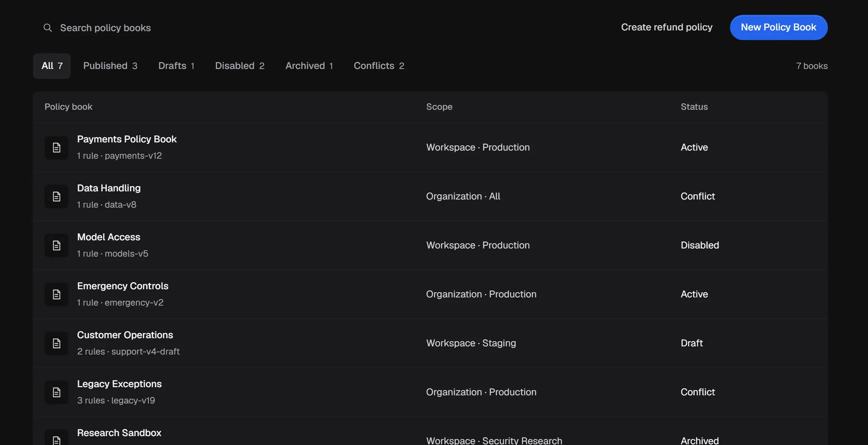
Task: Click the Policy book column header
Action: pyautogui.click(x=68, y=107)
